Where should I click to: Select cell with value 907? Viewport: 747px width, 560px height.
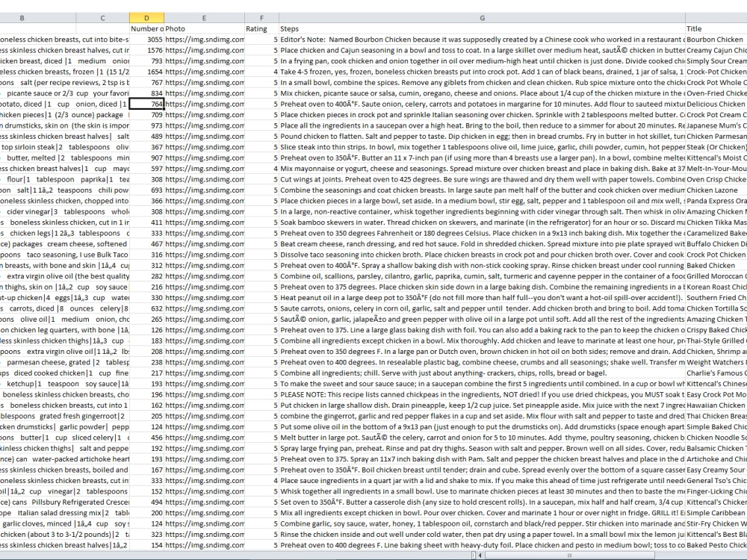pos(146,158)
